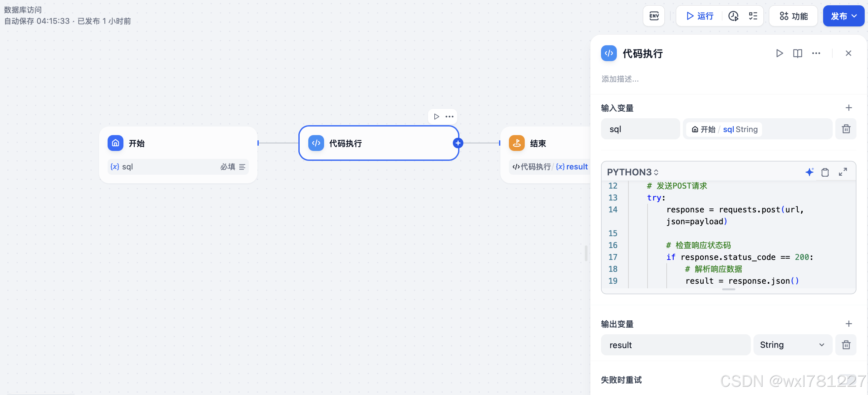868x395 pixels.
Task: Expand code editor to fullscreen
Action: point(843,172)
